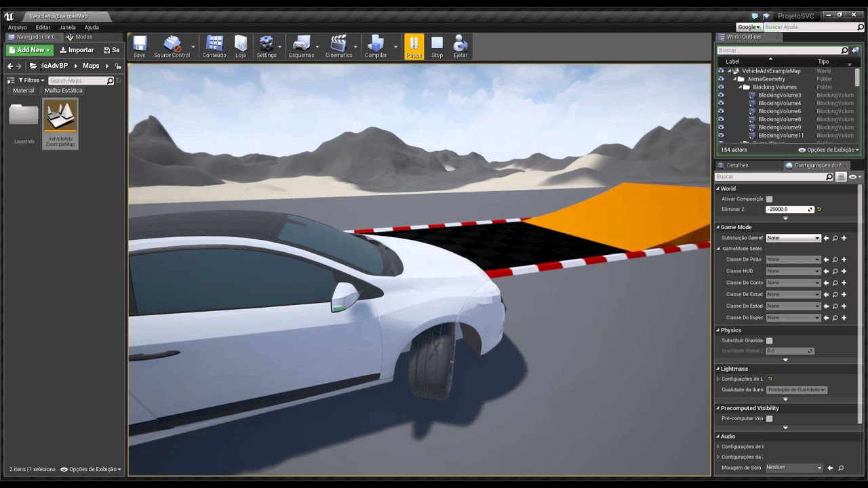Open Mixagem de Som Nenhum dropdown

click(x=793, y=468)
